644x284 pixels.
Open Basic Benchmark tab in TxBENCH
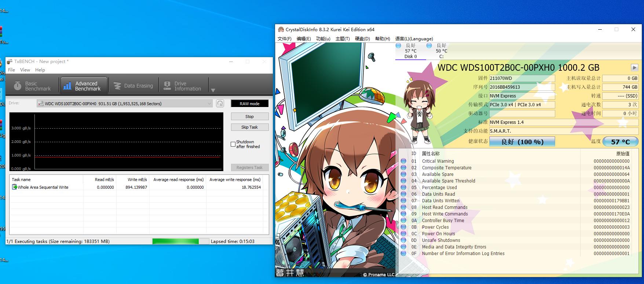[x=32, y=86]
